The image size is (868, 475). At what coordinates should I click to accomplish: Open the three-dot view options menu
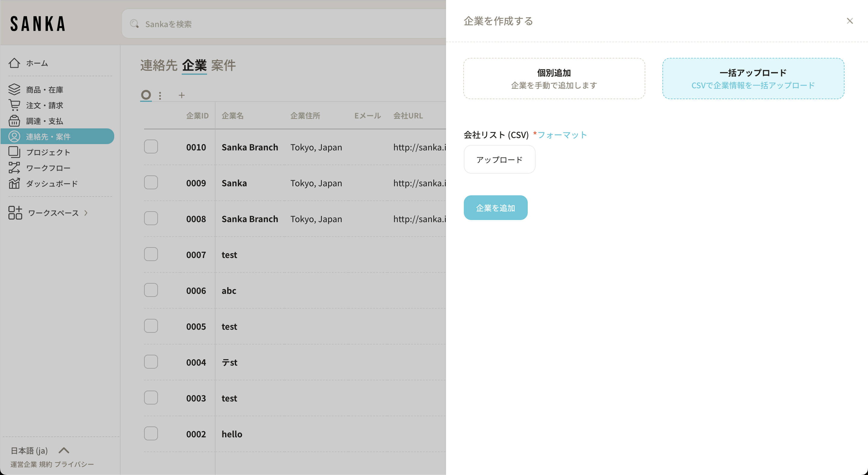tap(160, 96)
